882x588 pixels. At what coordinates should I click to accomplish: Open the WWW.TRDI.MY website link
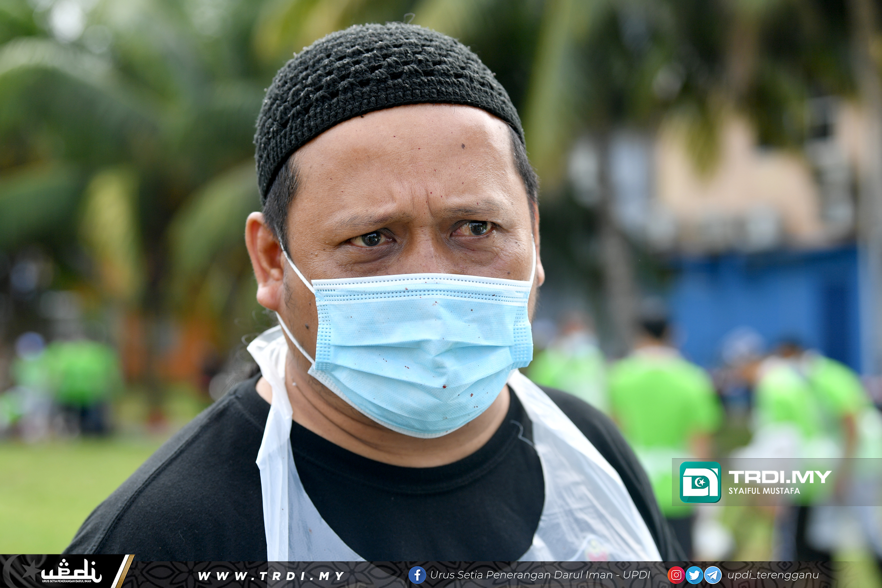(x=271, y=576)
